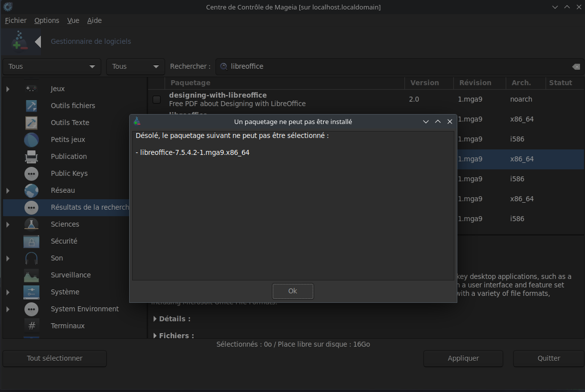Click the Sciences flask icon
This screenshot has height=392, width=585.
pos(31,224)
